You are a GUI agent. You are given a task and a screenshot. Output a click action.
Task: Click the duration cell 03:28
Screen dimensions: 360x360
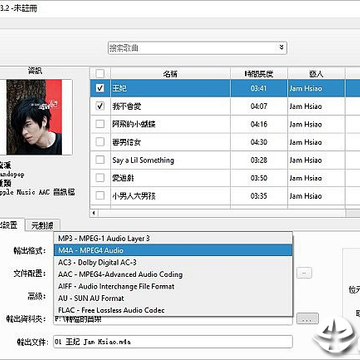pyautogui.click(x=259, y=160)
